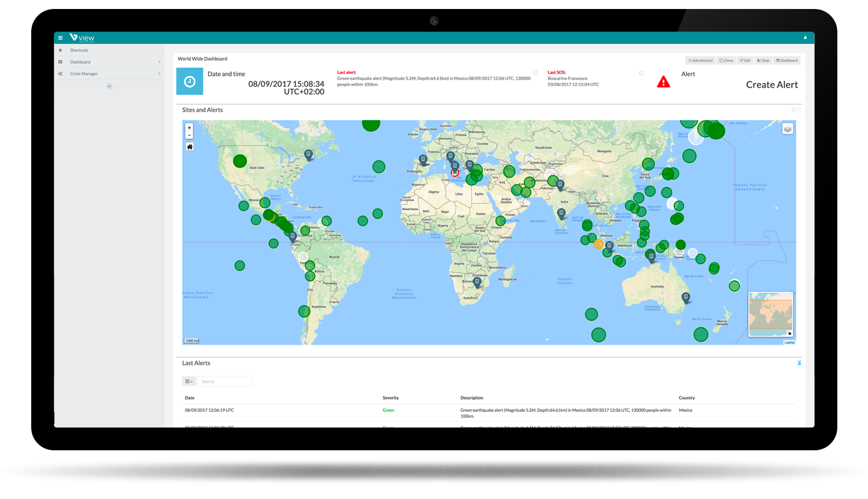
Task: Click the blue clock icon tile
Action: pos(189,81)
